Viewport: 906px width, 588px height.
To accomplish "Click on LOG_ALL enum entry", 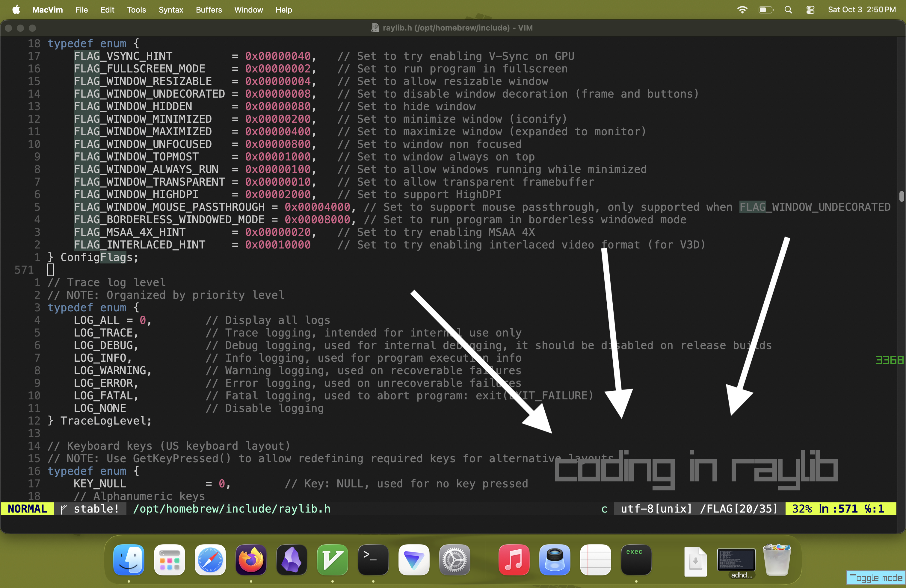I will coord(97,320).
